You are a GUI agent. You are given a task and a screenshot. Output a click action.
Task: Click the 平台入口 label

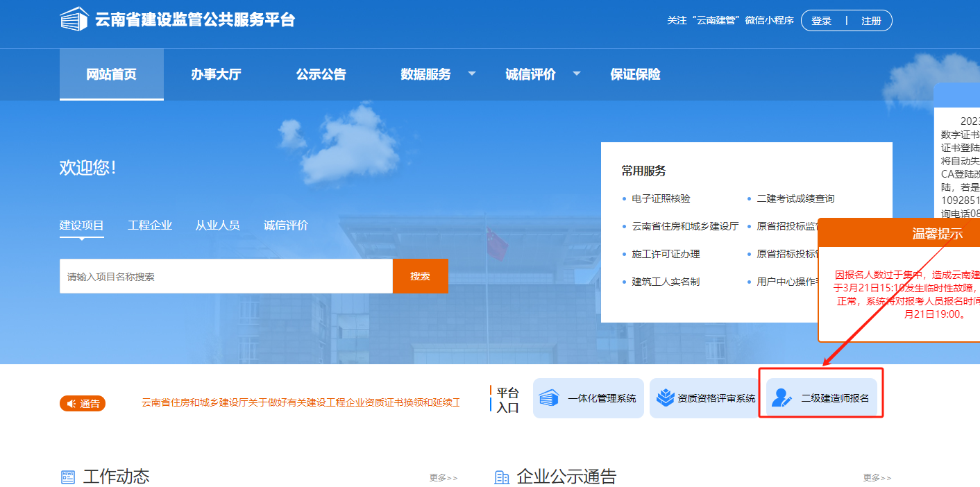(507, 400)
